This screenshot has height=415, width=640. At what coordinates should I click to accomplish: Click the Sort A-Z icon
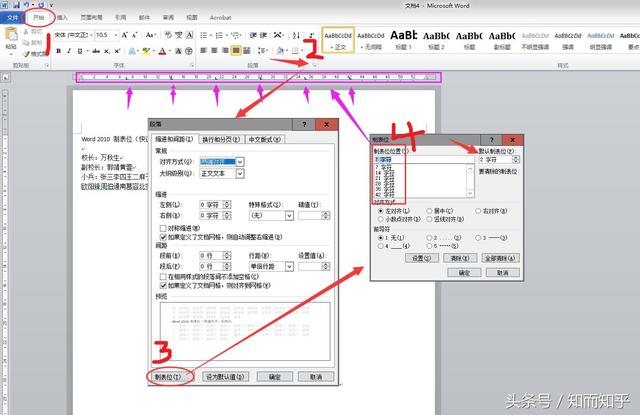click(296, 36)
